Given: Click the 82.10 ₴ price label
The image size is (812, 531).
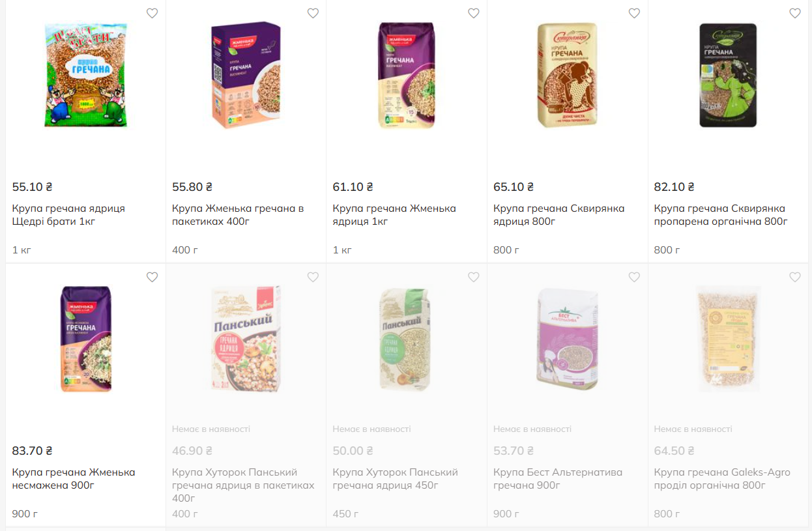Looking at the screenshot, I should [x=674, y=187].
